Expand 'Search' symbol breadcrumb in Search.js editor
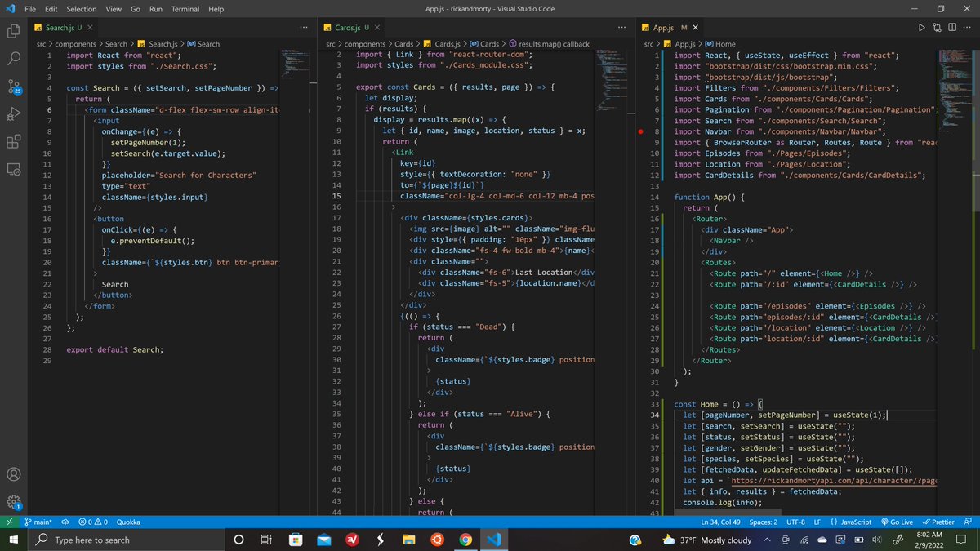 point(203,44)
